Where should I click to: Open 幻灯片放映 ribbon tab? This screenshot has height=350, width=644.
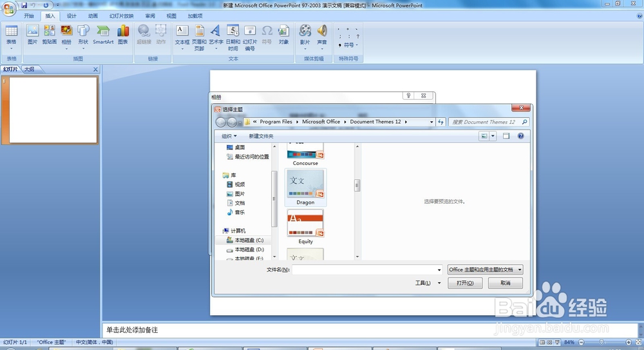click(x=122, y=16)
